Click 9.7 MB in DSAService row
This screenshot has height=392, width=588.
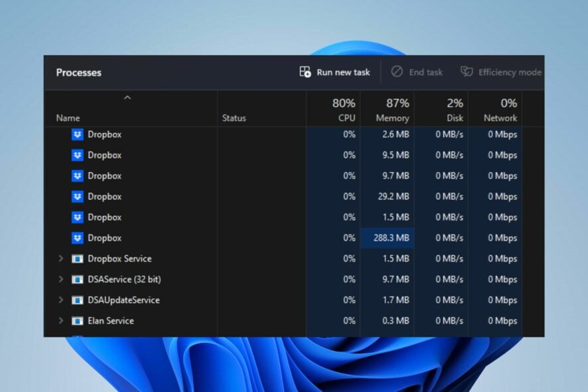[x=396, y=279]
